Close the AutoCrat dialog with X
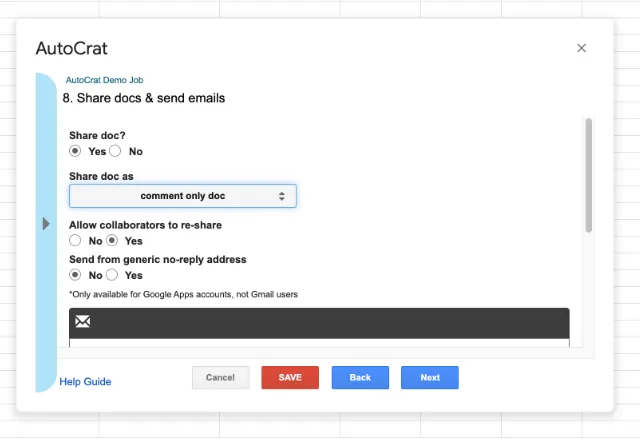 click(x=581, y=48)
